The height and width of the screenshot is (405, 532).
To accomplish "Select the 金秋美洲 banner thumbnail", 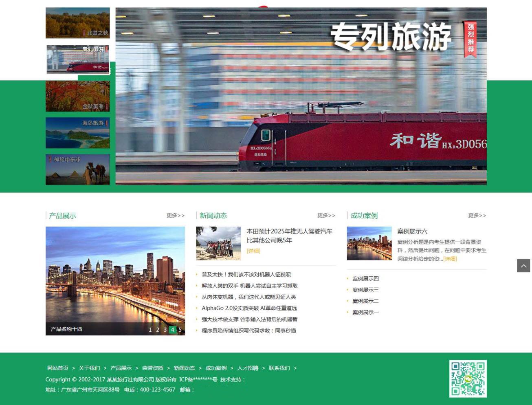I will 77,96.
